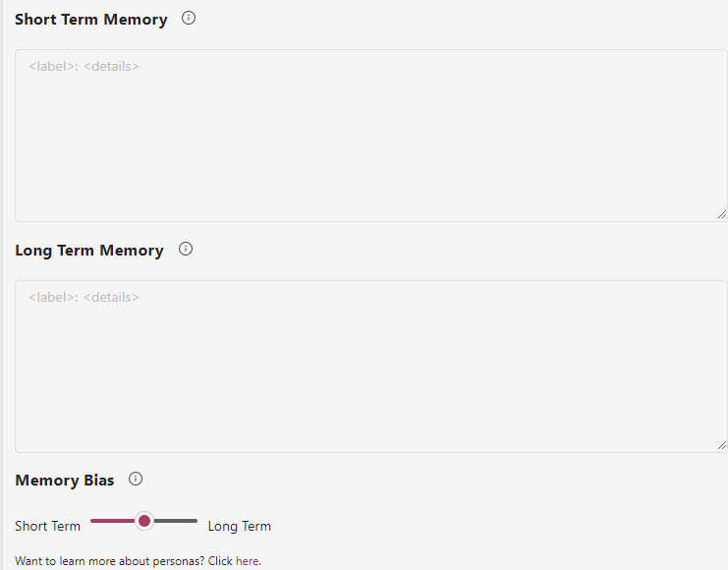
Task: Open the info tooltip next to Long Term Memory
Action: coord(186,249)
